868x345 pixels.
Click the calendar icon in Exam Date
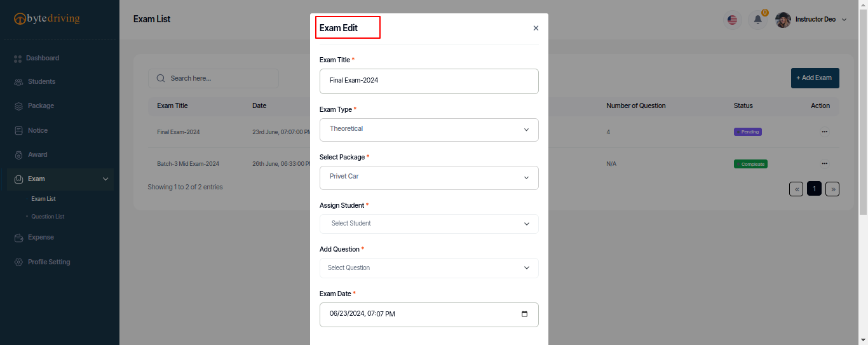click(524, 314)
